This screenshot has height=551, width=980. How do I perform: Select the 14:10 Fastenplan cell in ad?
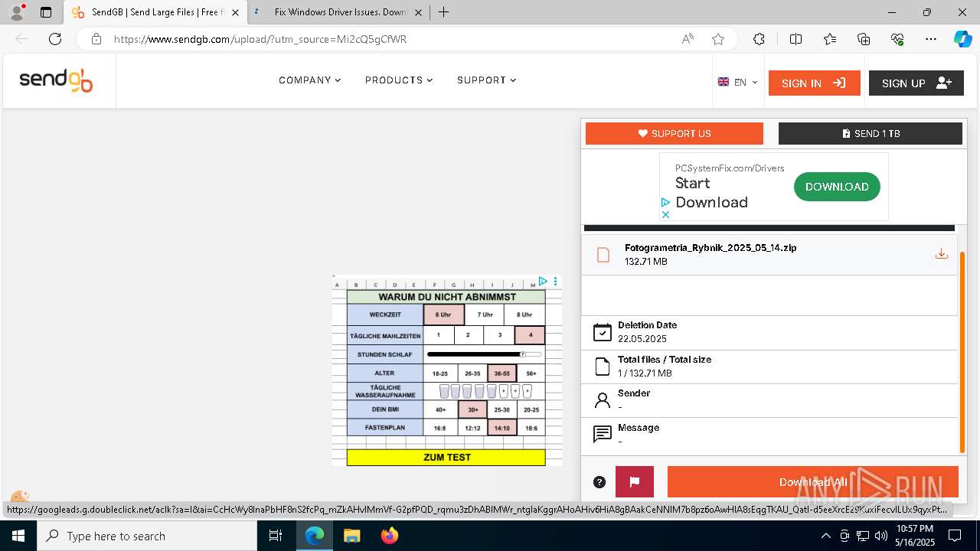tap(501, 429)
